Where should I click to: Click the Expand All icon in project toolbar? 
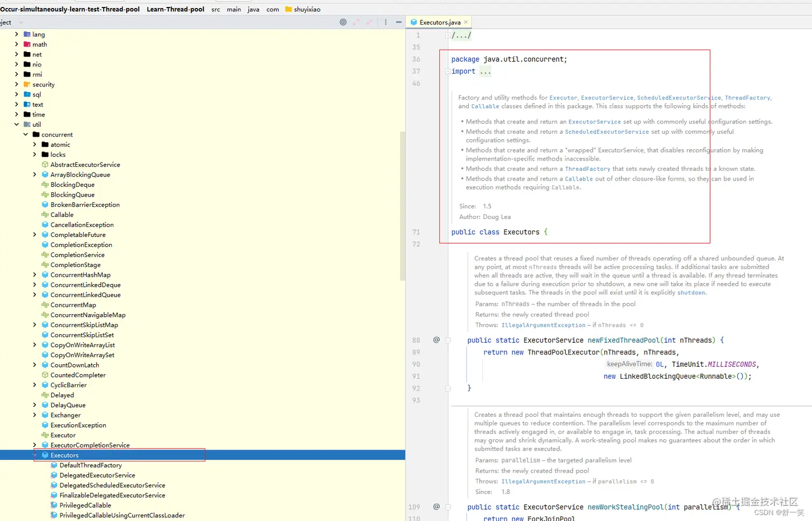(356, 22)
